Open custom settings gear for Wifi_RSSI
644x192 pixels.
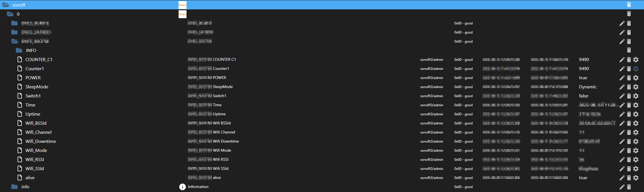(x=636, y=160)
